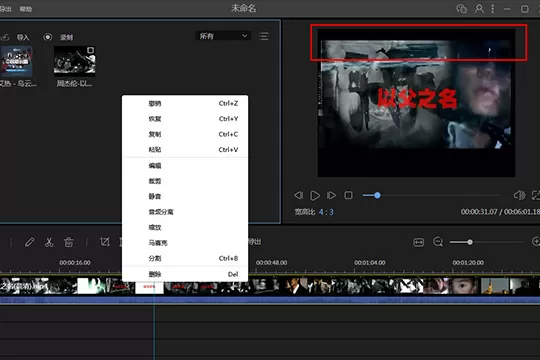This screenshot has width=540, height=360.
Task: Click the WeChat icon in the title bar
Action: [x=461, y=9]
